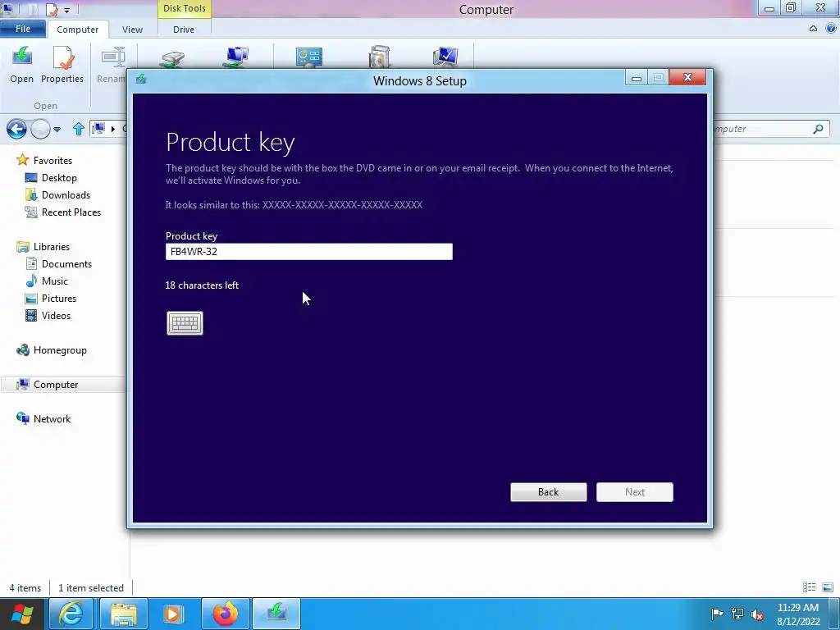Click the Uninstall or change program icon

pos(379,57)
